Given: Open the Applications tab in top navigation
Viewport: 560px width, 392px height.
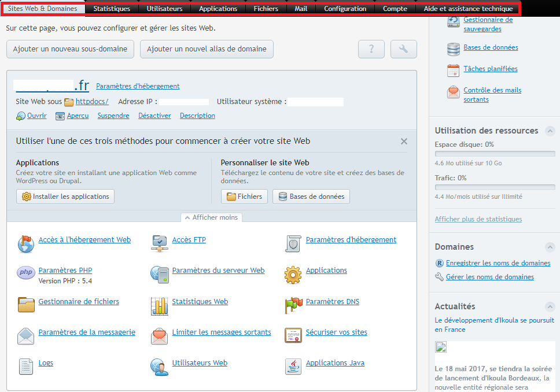Looking at the screenshot, I should [218, 9].
